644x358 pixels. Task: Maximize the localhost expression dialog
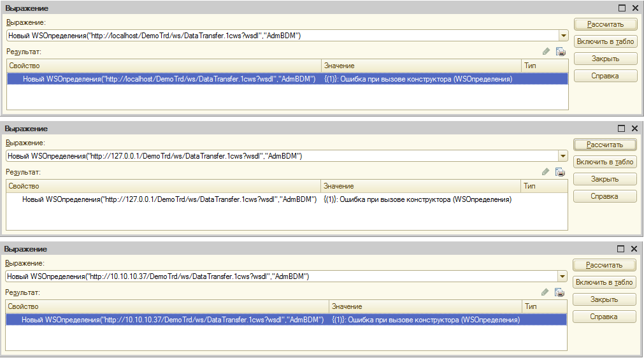pos(622,8)
